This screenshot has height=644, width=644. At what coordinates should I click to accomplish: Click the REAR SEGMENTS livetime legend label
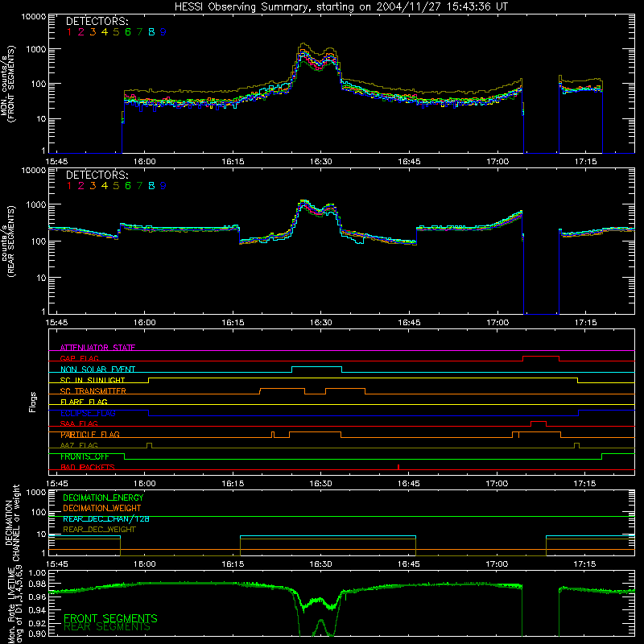(x=107, y=627)
